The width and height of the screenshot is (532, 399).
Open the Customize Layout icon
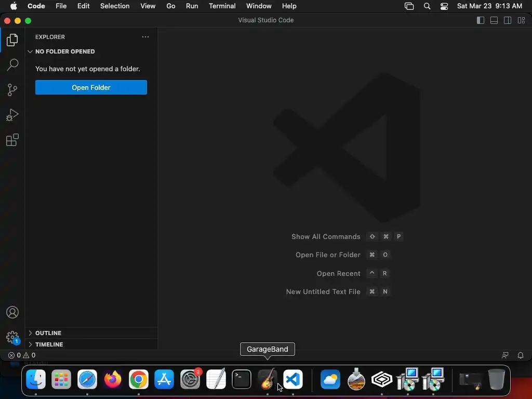click(521, 20)
